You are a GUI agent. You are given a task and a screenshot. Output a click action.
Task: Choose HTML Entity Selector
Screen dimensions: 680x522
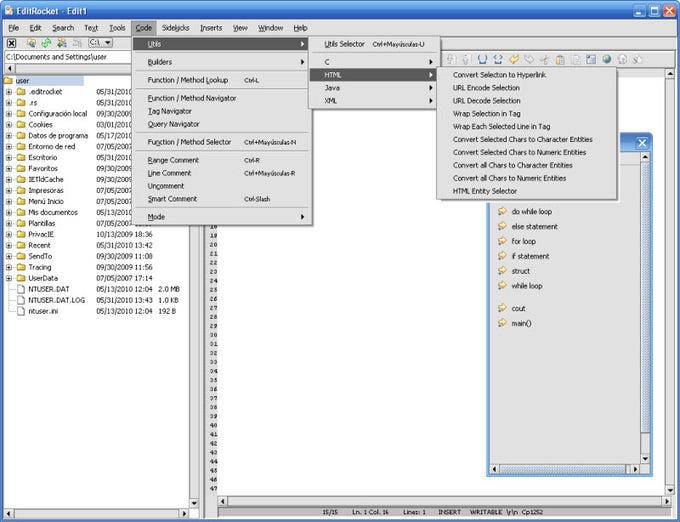pos(526,191)
